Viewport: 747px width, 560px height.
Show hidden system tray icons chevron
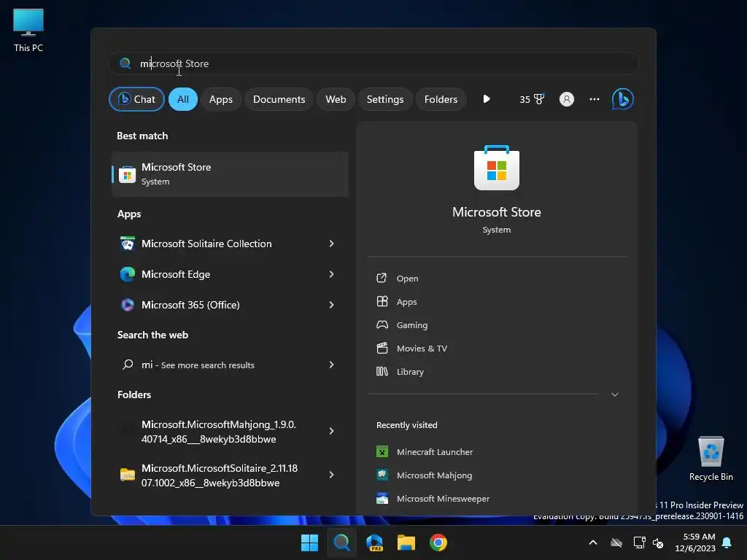(x=592, y=542)
